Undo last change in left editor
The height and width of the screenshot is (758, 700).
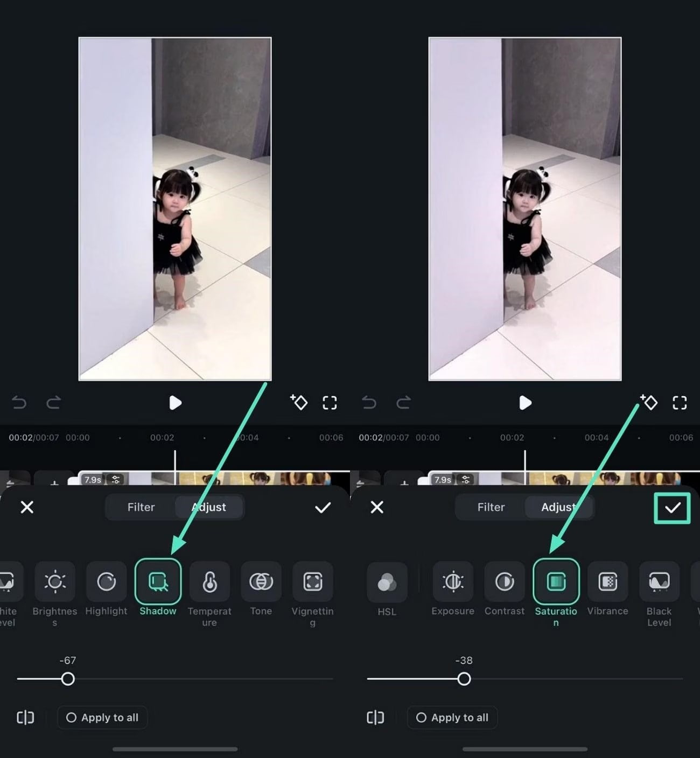pos(19,403)
